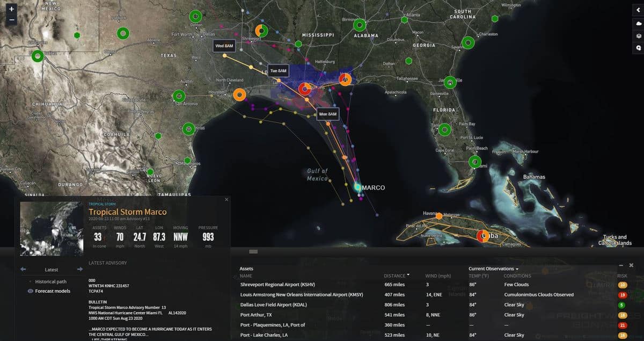The width and height of the screenshot is (644, 341).
Task: Grab the horizontal panel divider handle
Action: [x=253, y=251]
